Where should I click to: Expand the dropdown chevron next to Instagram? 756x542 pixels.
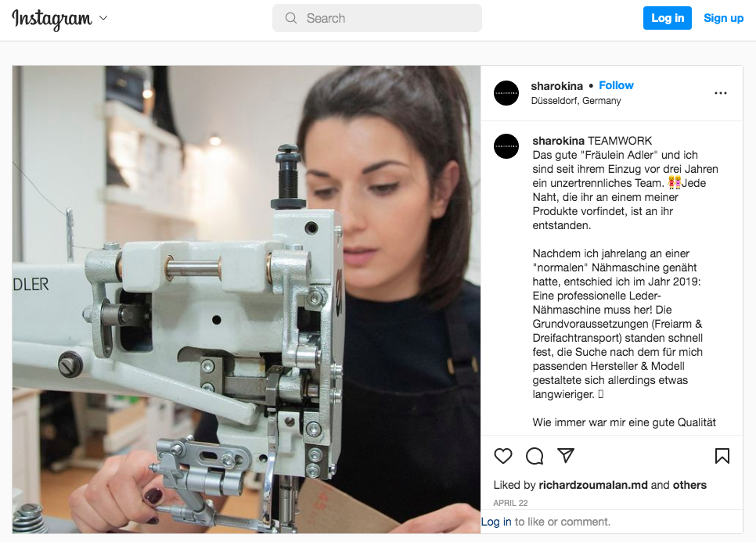103,18
